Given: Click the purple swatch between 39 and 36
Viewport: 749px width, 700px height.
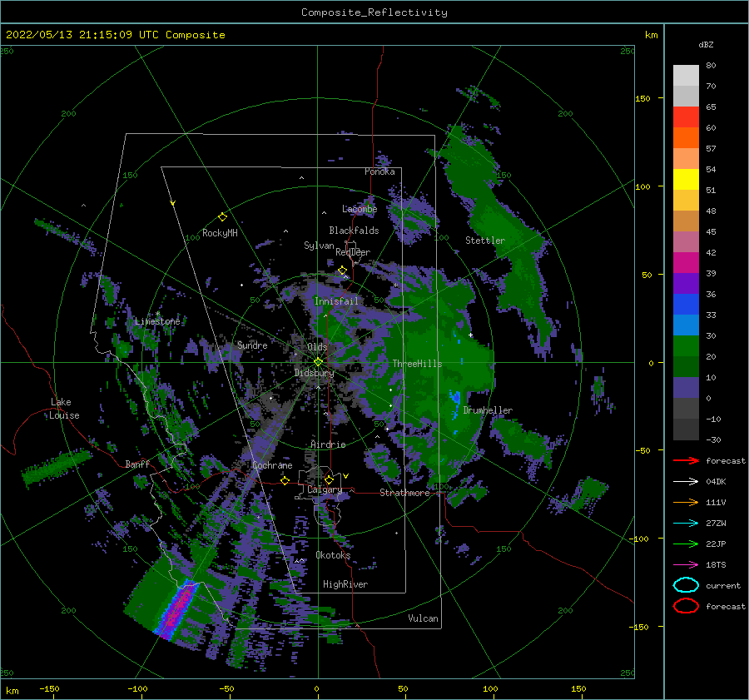Looking at the screenshot, I should click(x=686, y=283).
